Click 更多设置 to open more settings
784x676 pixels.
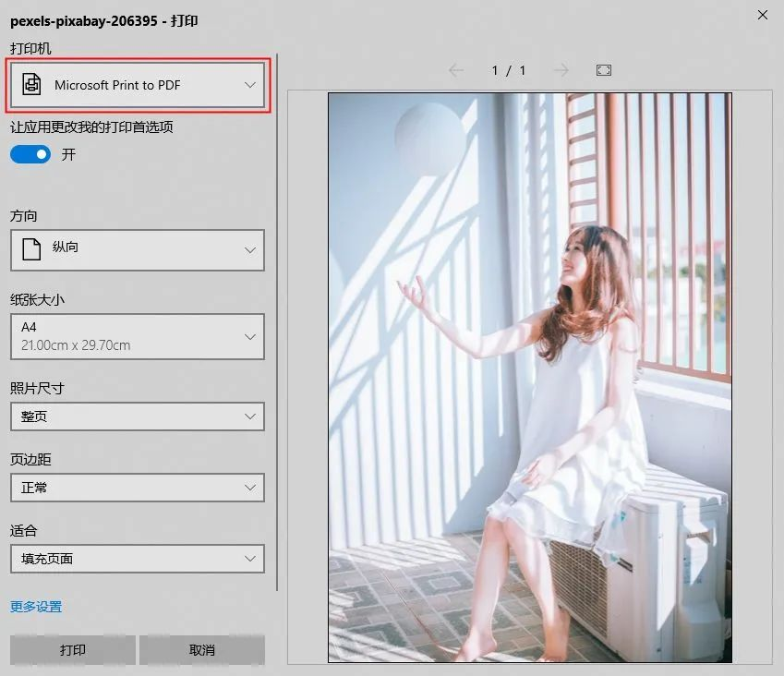coord(35,607)
